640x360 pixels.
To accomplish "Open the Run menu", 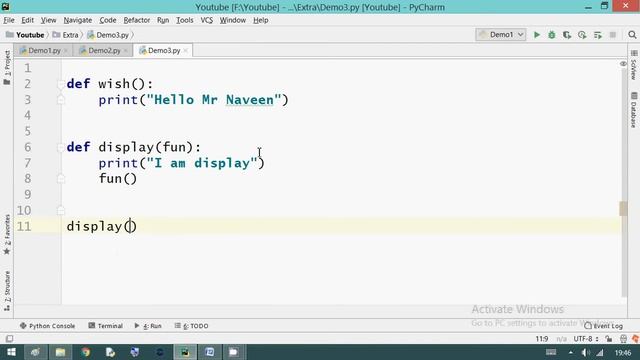I will tap(163, 20).
